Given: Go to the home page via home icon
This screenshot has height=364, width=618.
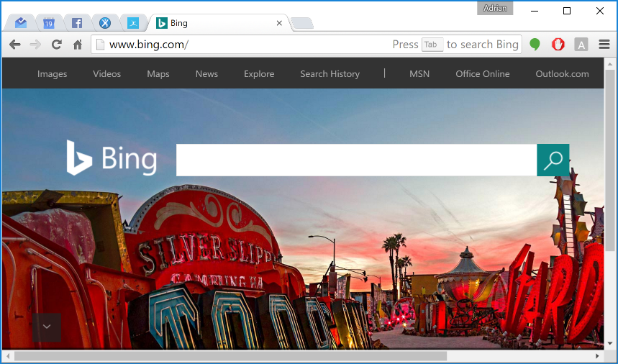Looking at the screenshot, I should [x=78, y=45].
